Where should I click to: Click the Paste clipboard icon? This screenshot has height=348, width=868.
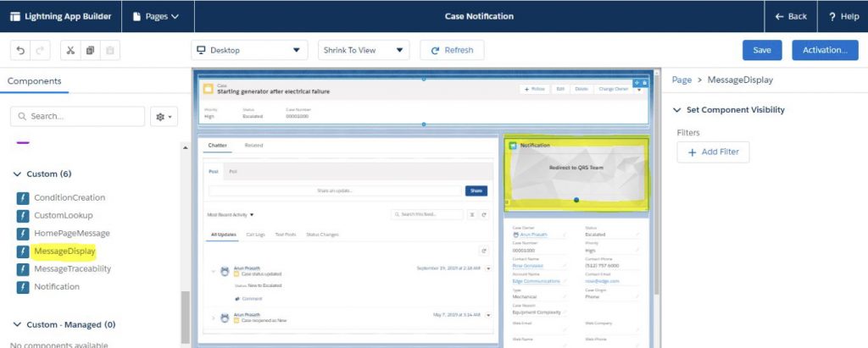pyautogui.click(x=110, y=50)
